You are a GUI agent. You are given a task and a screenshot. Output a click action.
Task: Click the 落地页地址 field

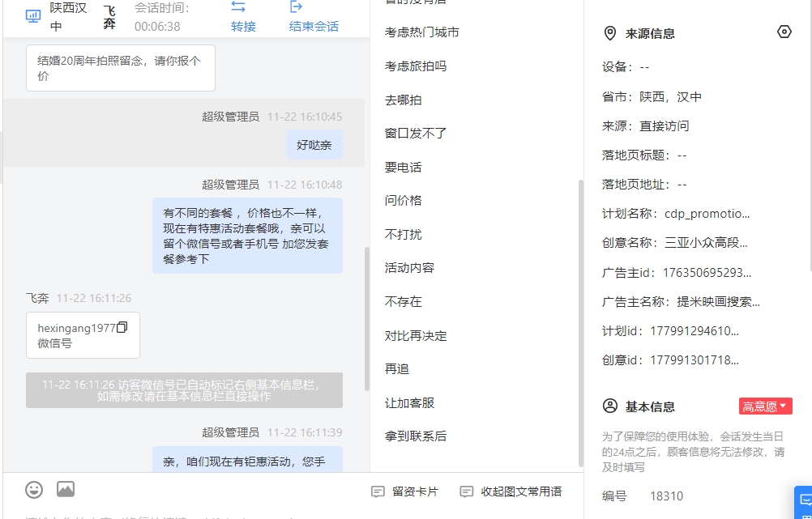[x=644, y=185]
